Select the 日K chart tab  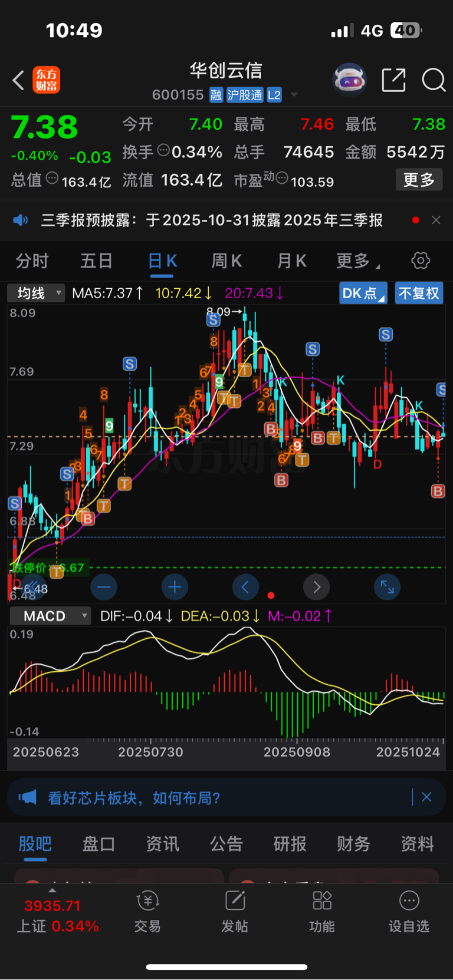pyautogui.click(x=162, y=261)
